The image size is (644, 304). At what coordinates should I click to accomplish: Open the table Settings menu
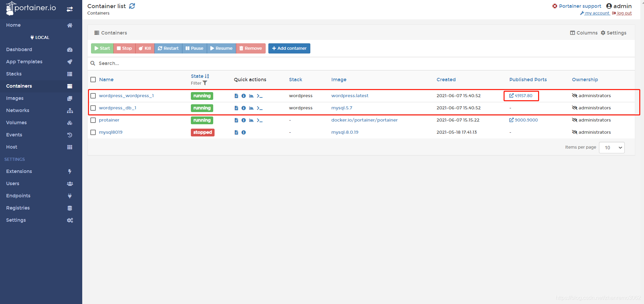pyautogui.click(x=614, y=33)
